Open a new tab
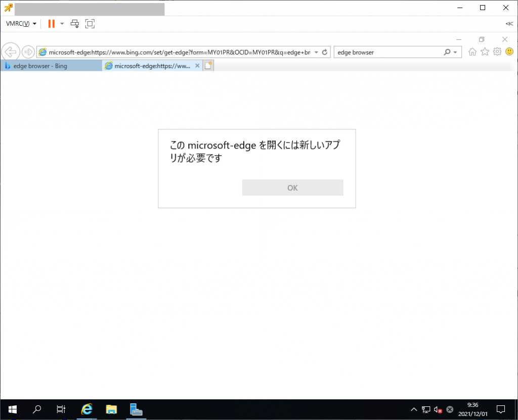 (208, 66)
